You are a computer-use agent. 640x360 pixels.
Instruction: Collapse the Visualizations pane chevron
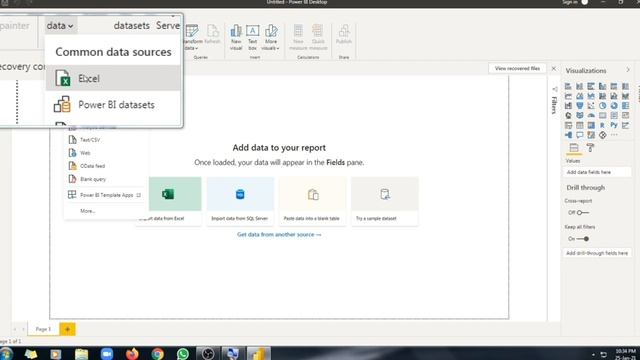click(x=628, y=70)
